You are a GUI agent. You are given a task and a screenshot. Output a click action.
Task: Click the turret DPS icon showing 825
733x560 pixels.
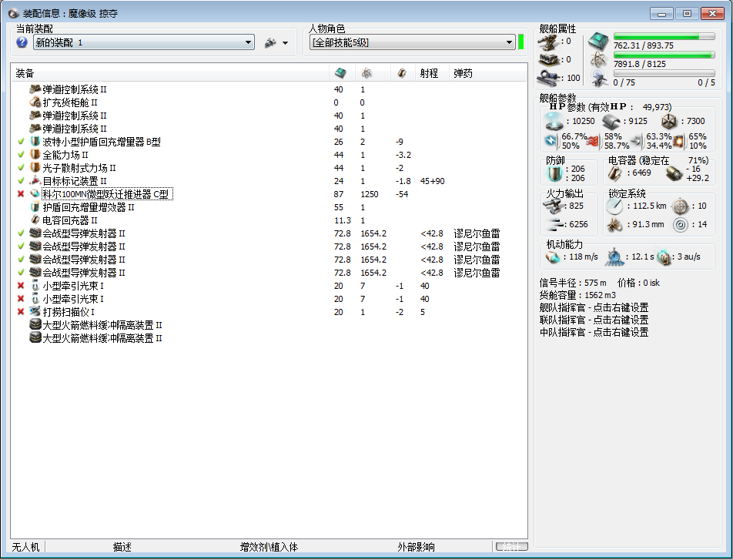[554, 206]
